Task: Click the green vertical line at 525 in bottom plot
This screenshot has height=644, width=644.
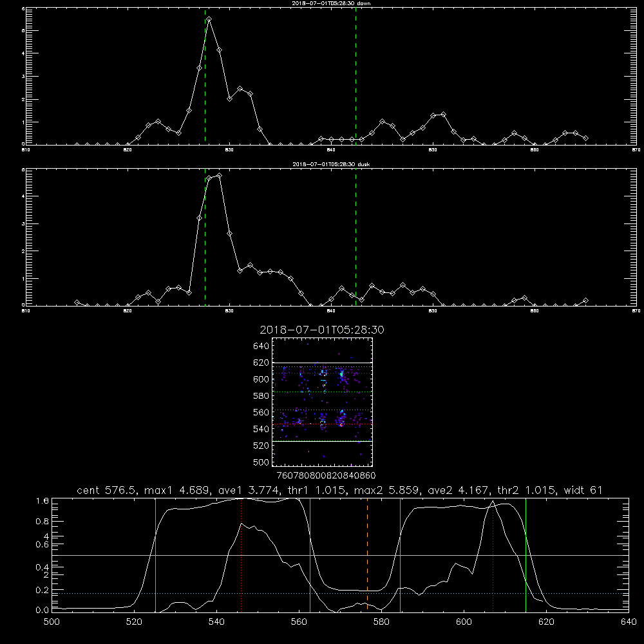Action: coord(155,554)
